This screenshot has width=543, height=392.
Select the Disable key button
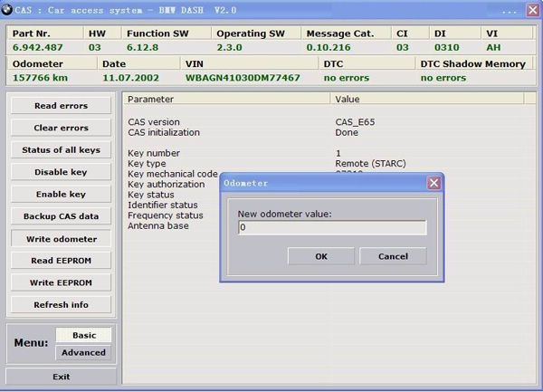61,172
